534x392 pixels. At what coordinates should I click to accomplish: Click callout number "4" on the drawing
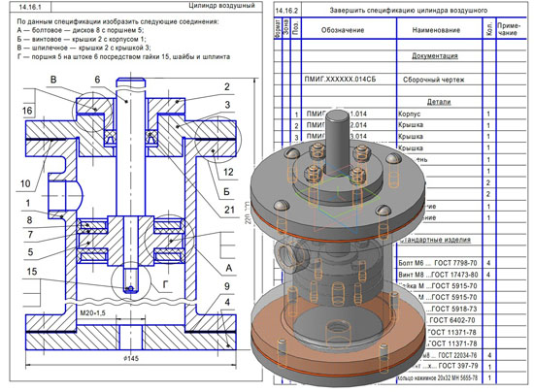point(227,302)
